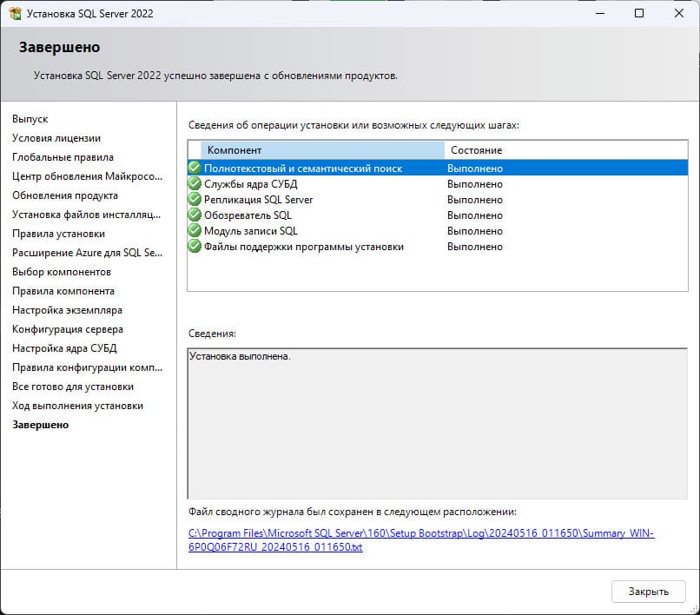700x615 pixels.
Task: Click the successful installation subtitle in the header
Action: (x=215, y=76)
